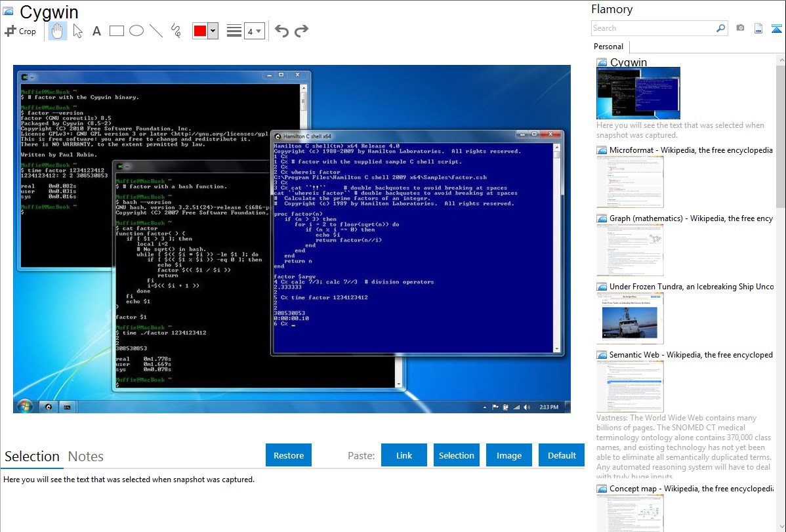Open the icebreaking ship thumbnail
Screen dimensions: 786x532
coord(630,318)
